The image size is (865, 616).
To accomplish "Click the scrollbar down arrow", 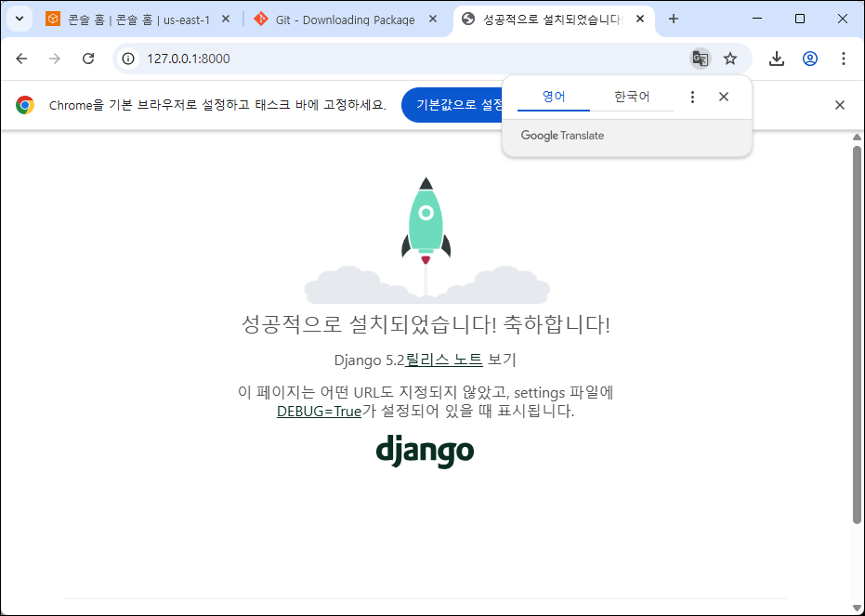I will pos(857,609).
